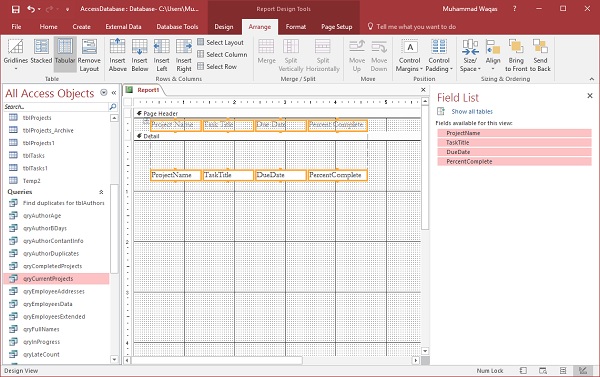
Task: Select DueDate in Field List
Action: click(x=514, y=152)
